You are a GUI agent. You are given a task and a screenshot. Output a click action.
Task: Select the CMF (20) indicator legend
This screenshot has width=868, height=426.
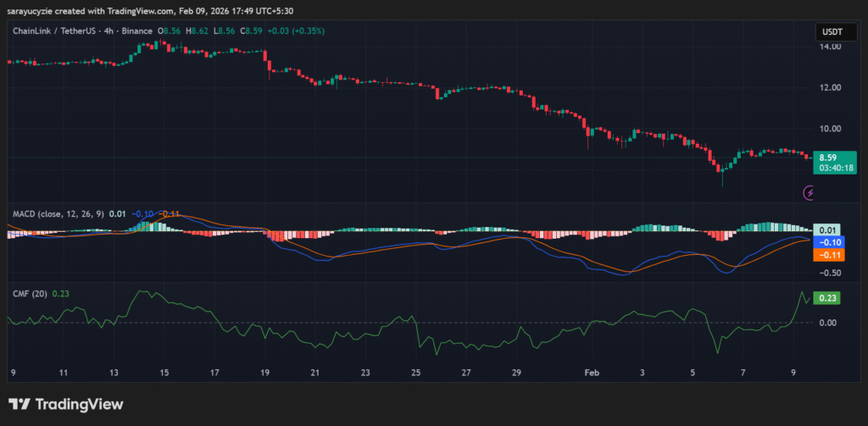[28, 294]
